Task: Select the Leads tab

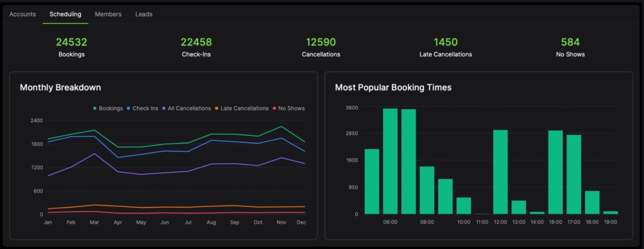Action: coord(144,14)
